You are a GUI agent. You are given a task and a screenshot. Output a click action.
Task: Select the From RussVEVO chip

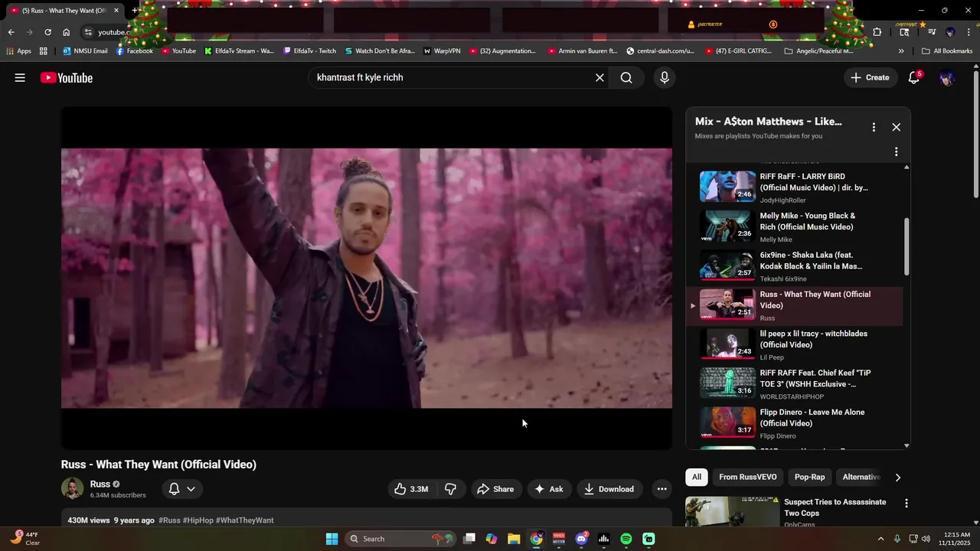748,477
